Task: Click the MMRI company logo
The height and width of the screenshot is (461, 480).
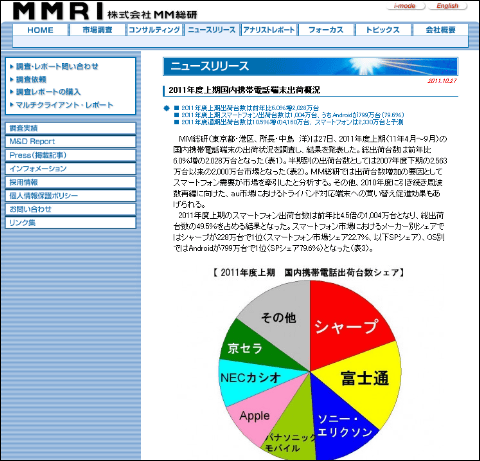Action: click(105, 11)
